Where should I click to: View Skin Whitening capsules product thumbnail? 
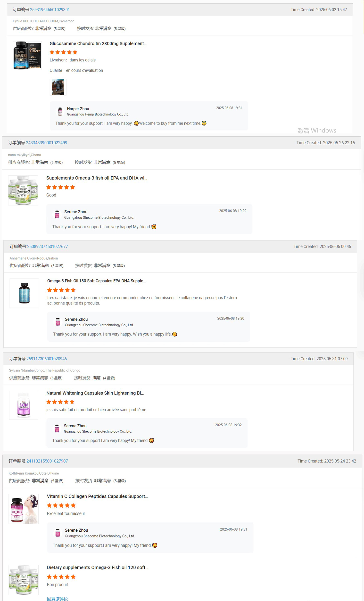[x=24, y=405]
